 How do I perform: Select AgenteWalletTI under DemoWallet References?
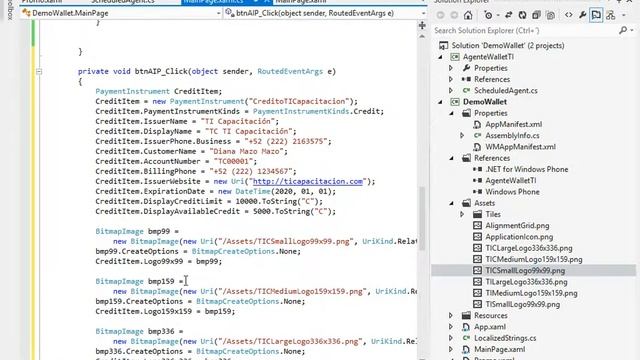(511, 180)
